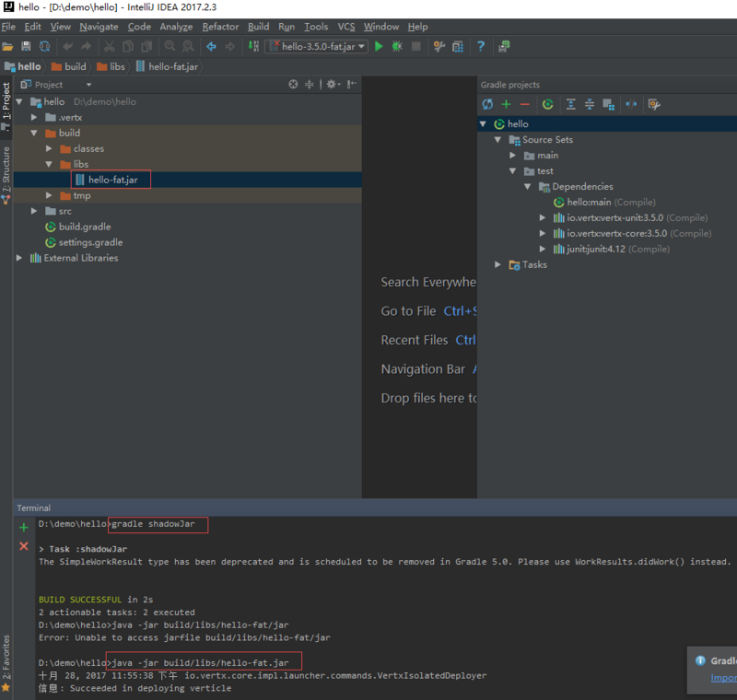Open Gradle settings icon
Image resolution: width=737 pixels, height=700 pixels.
pos(654,104)
